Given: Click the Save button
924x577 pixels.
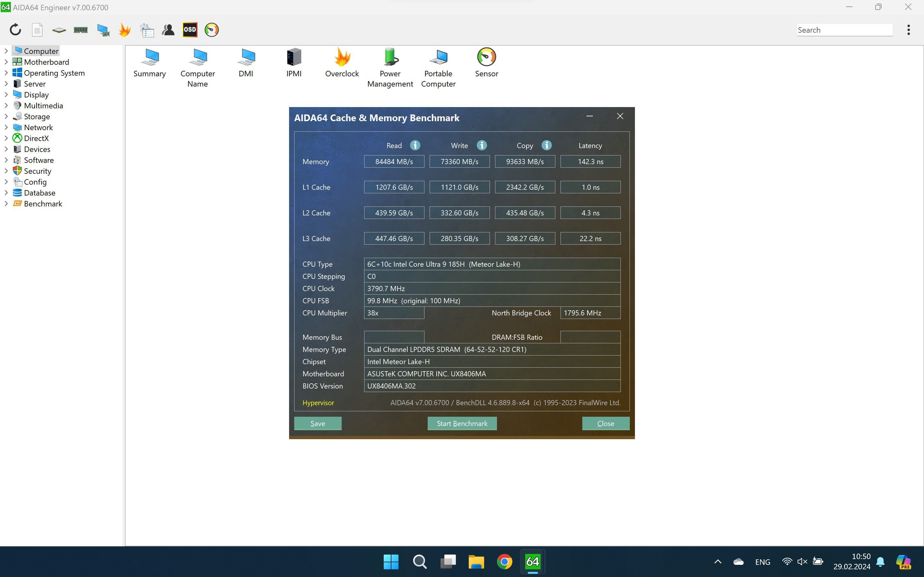Looking at the screenshot, I should (x=318, y=423).
